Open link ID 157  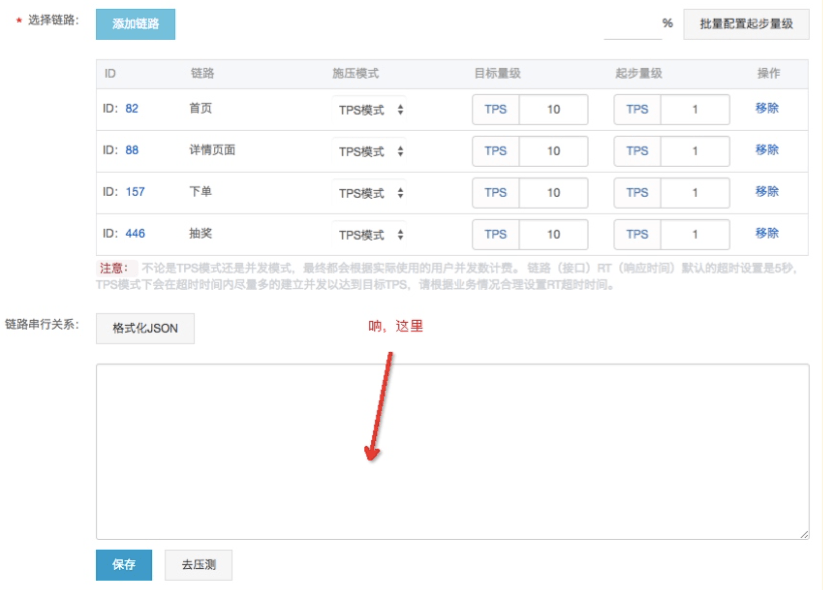pyautogui.click(x=135, y=192)
